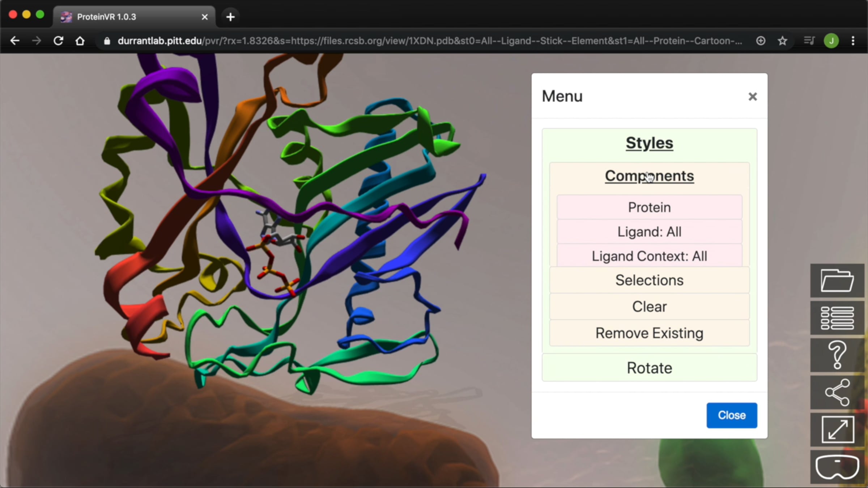The height and width of the screenshot is (488, 868).
Task: Open the menu list icon in sidebar
Action: (x=837, y=318)
